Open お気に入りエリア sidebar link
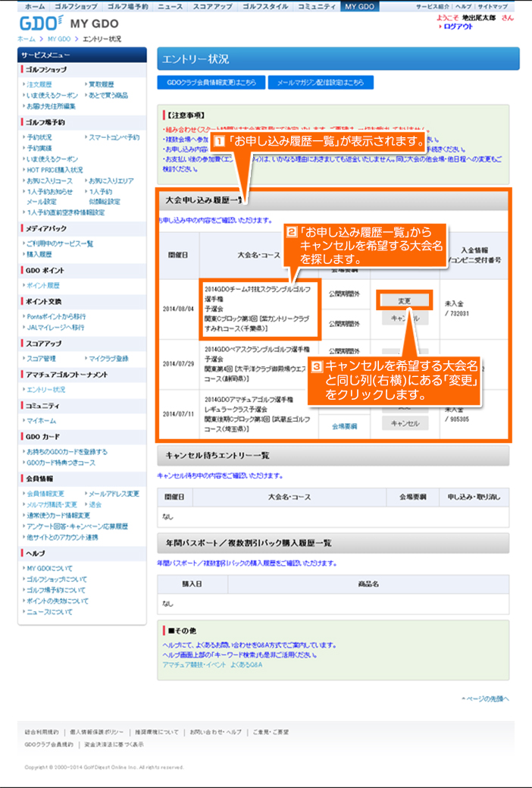This screenshot has width=532, height=788. point(111,181)
